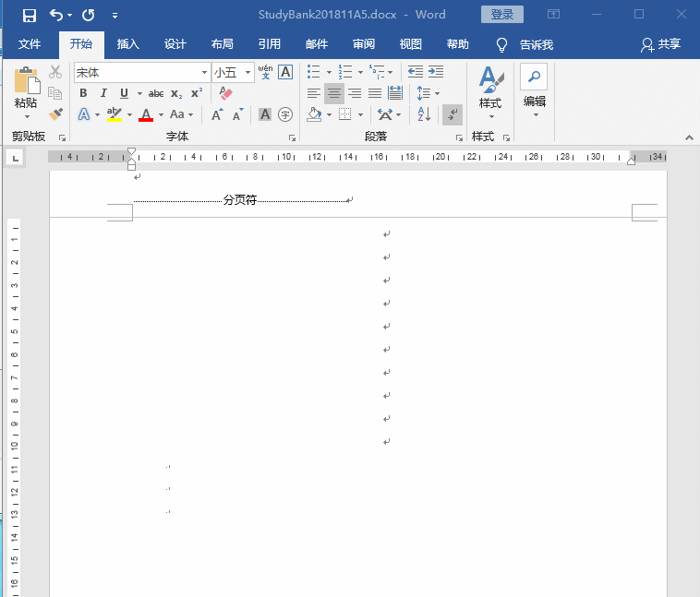The height and width of the screenshot is (597, 700).
Task: Open the font name box showing 宋体
Action: pos(142,72)
